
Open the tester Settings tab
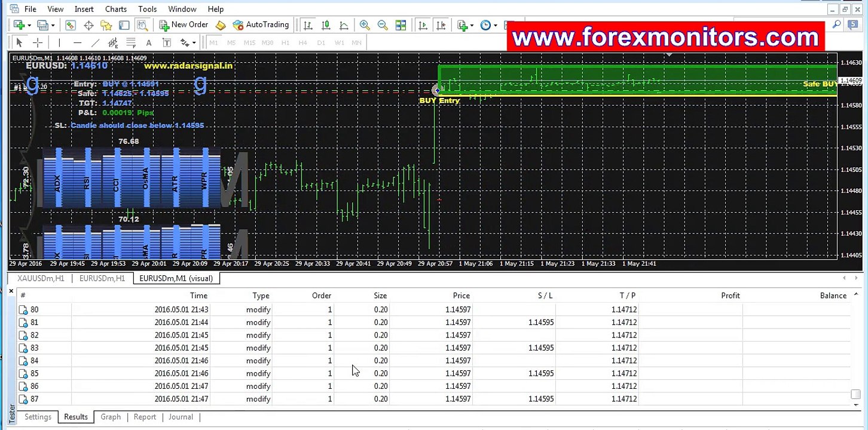point(38,417)
